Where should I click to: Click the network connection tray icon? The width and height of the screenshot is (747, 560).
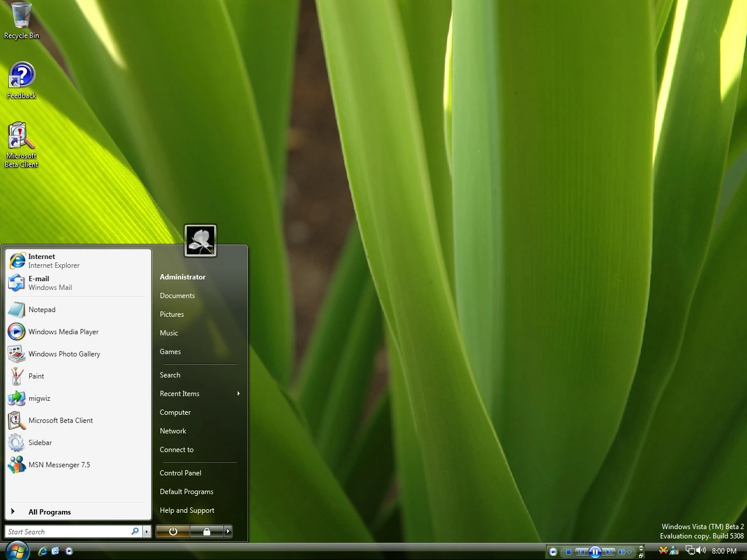pyautogui.click(x=690, y=550)
